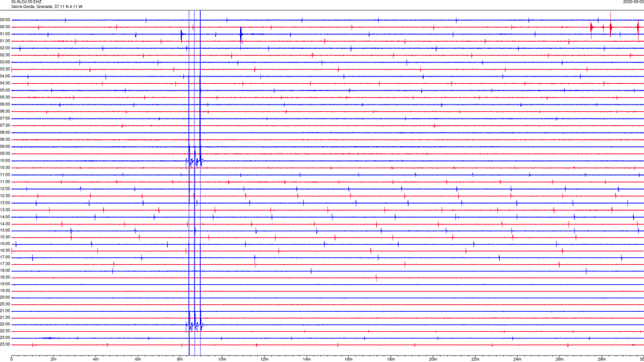Click the 26m axis tick label
The width and height of the screenshot is (644, 362).
tap(559, 359)
